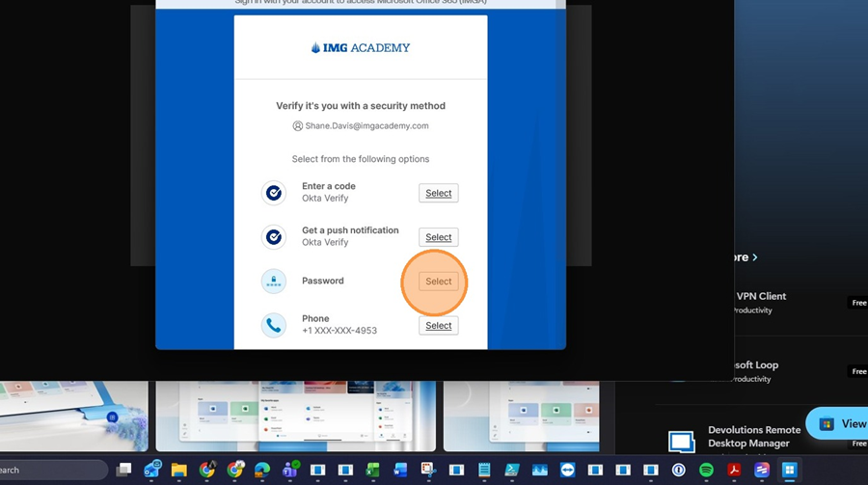Click the Free button for Microsoft Loop
Screen dimensions: 868x485
coord(857,371)
